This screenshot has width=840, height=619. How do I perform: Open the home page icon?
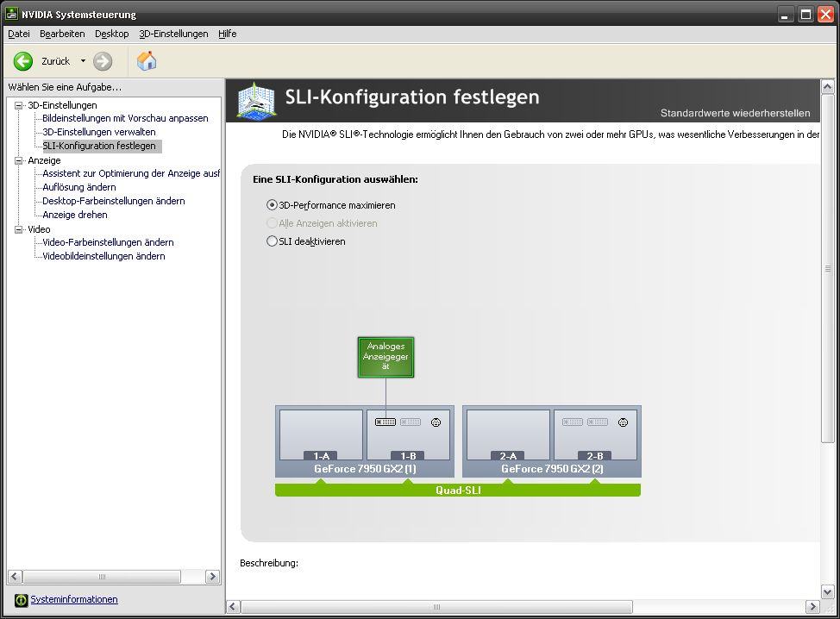tap(147, 61)
